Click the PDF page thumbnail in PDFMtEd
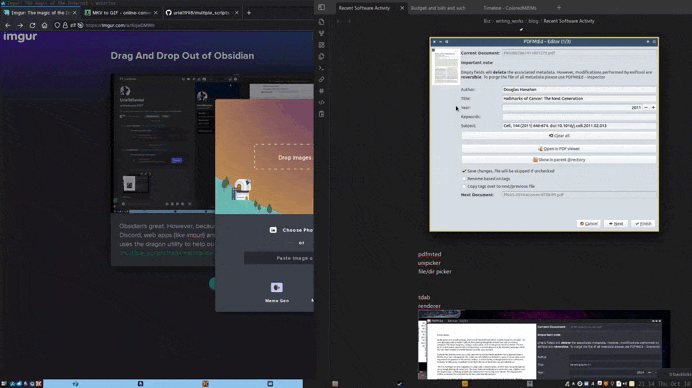Viewport: 692px width, 388px height. click(446, 67)
